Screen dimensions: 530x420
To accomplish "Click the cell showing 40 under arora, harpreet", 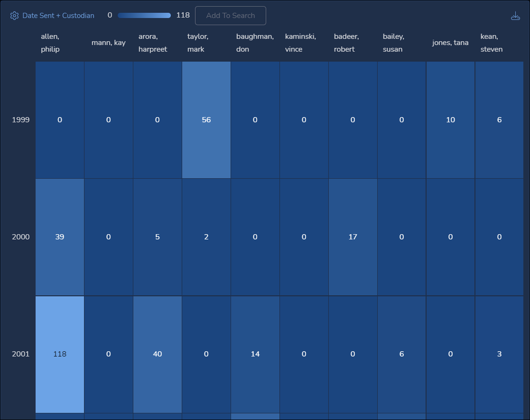I will (x=157, y=354).
